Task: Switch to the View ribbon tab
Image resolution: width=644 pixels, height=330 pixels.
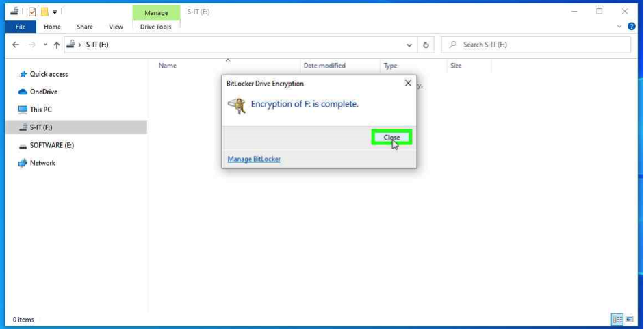Action: (116, 27)
